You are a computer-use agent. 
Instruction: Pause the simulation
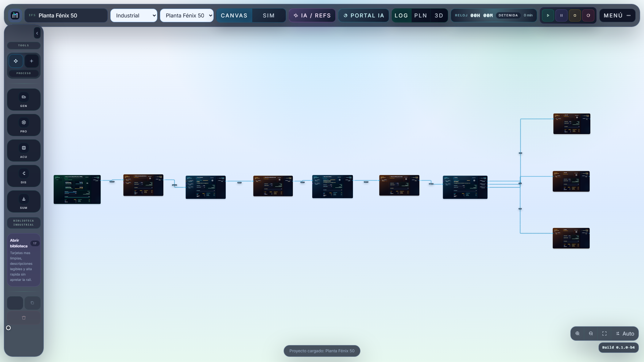coord(561,15)
